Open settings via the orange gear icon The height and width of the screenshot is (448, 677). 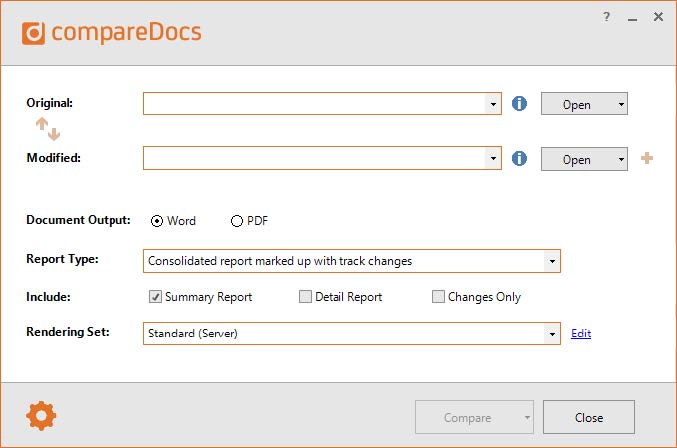tap(41, 416)
